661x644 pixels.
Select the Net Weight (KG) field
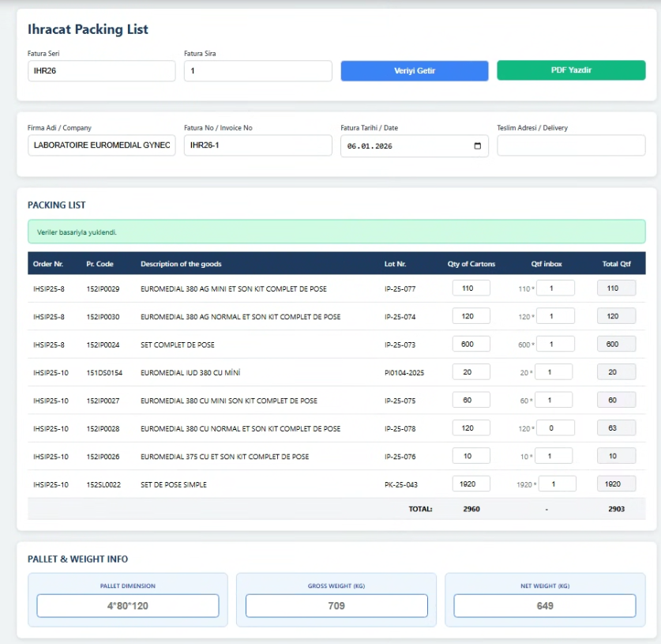(x=544, y=606)
